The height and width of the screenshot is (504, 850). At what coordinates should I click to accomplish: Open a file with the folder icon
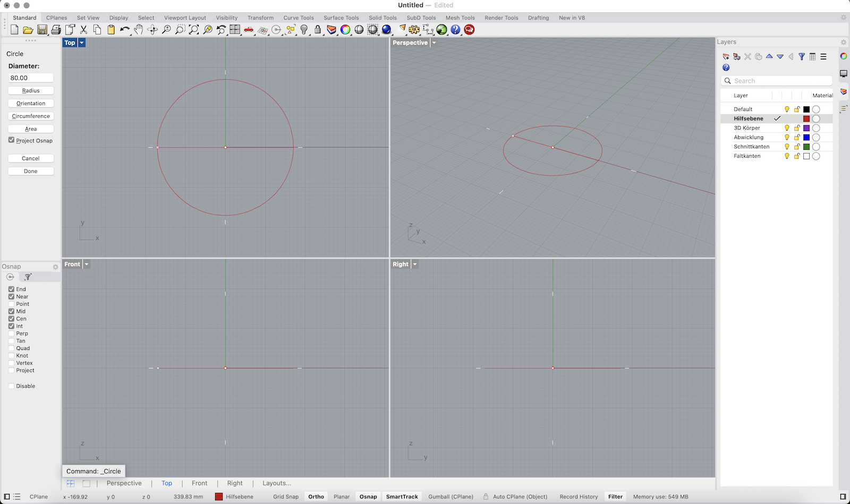coord(28,30)
